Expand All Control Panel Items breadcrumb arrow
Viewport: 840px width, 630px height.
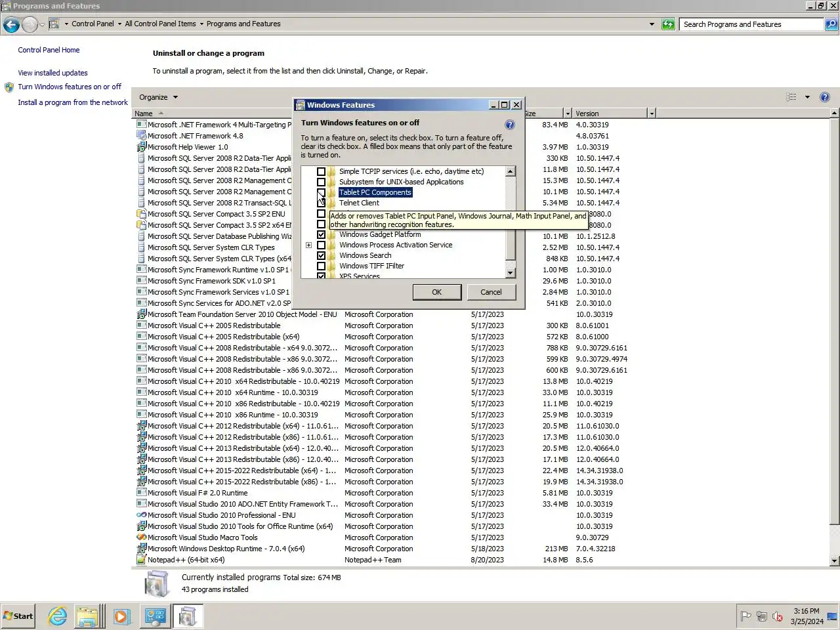click(x=201, y=24)
